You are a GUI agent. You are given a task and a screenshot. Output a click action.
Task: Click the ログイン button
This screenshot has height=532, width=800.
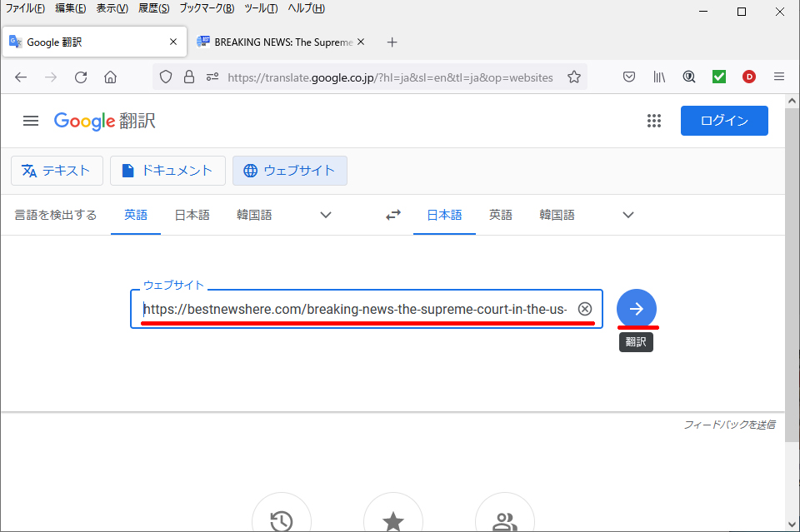[x=724, y=121]
